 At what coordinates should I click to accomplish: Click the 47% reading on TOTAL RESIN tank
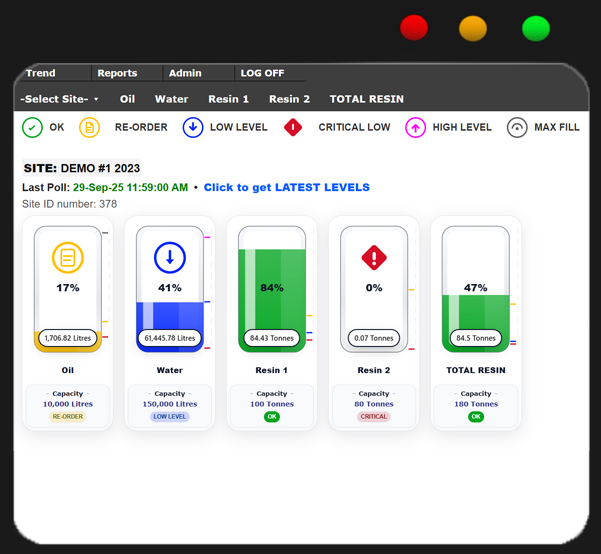[x=476, y=288]
